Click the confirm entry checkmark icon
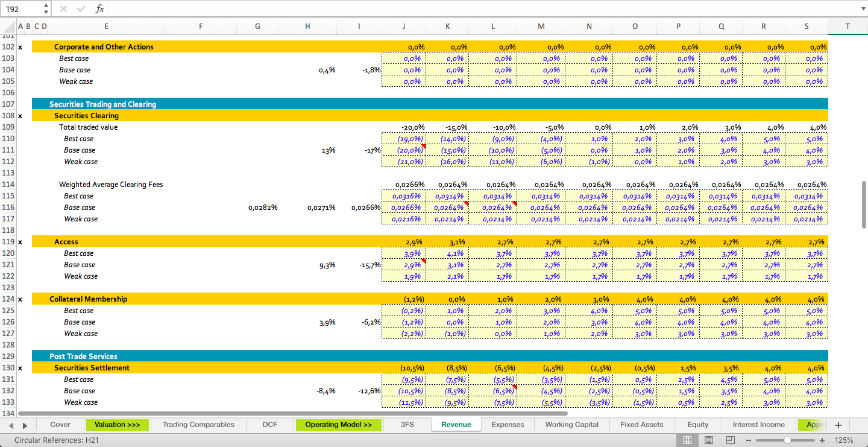 (x=81, y=9)
